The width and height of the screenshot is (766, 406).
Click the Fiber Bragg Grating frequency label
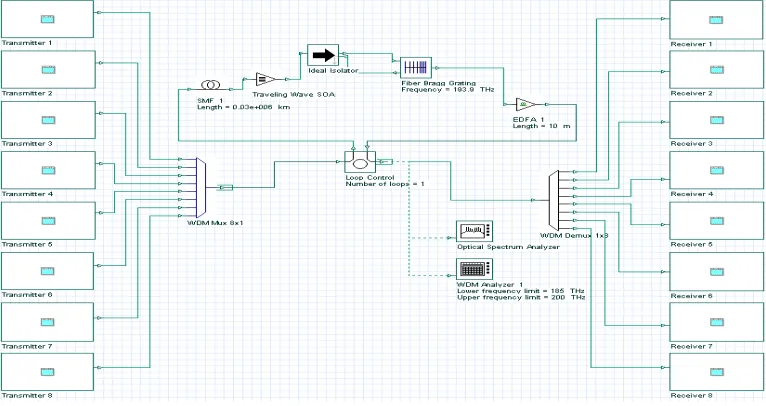[447, 90]
